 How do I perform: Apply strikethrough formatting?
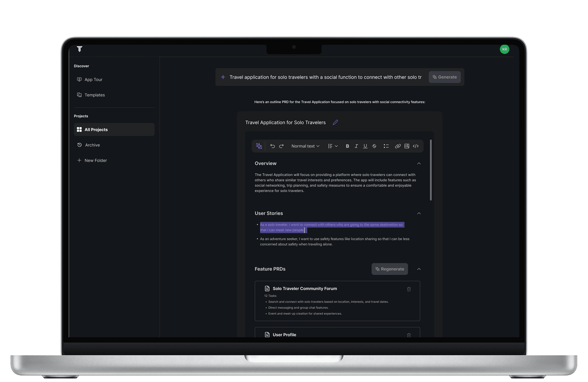pyautogui.click(x=374, y=146)
